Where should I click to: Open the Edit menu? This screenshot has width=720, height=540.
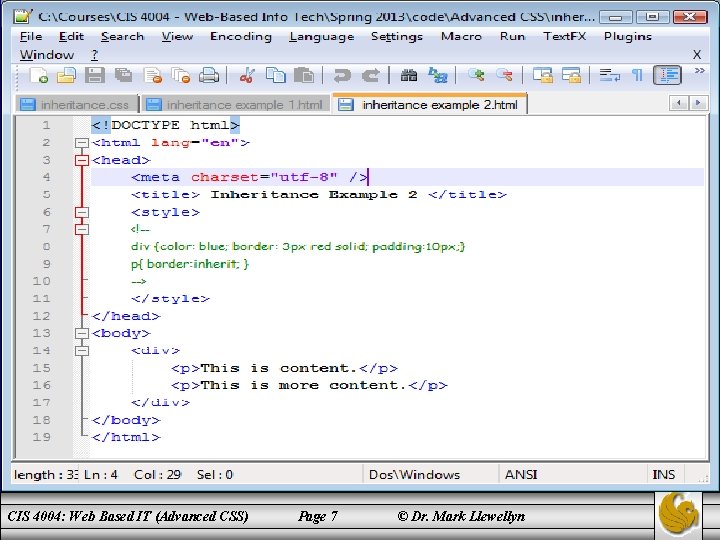(71, 36)
